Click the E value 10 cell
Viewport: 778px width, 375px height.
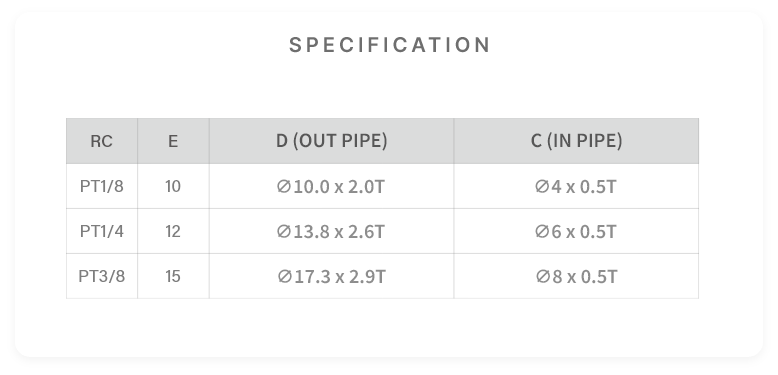click(173, 187)
